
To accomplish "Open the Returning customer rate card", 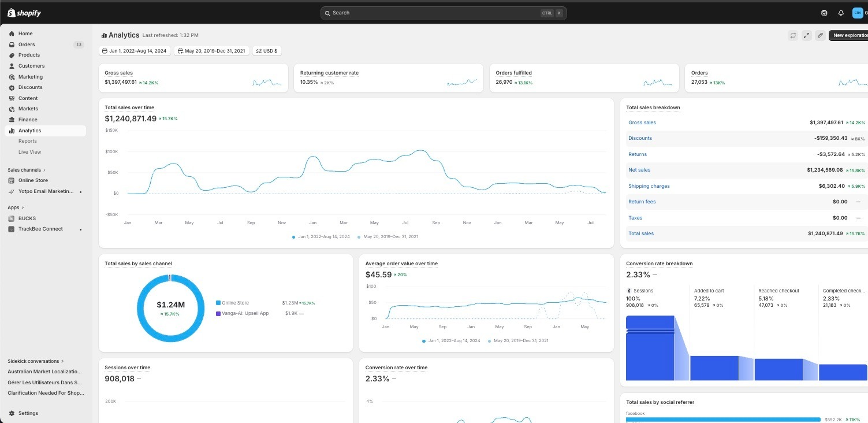I will [x=389, y=78].
